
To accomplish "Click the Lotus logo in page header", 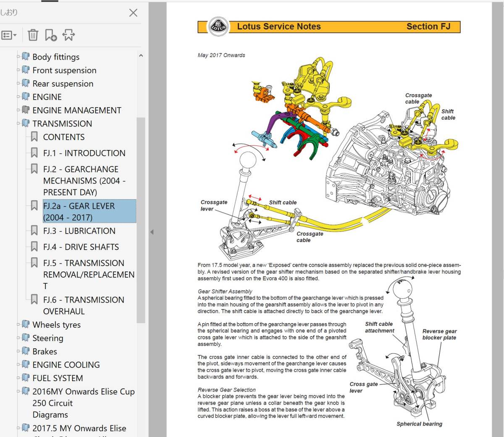I will point(218,26).
